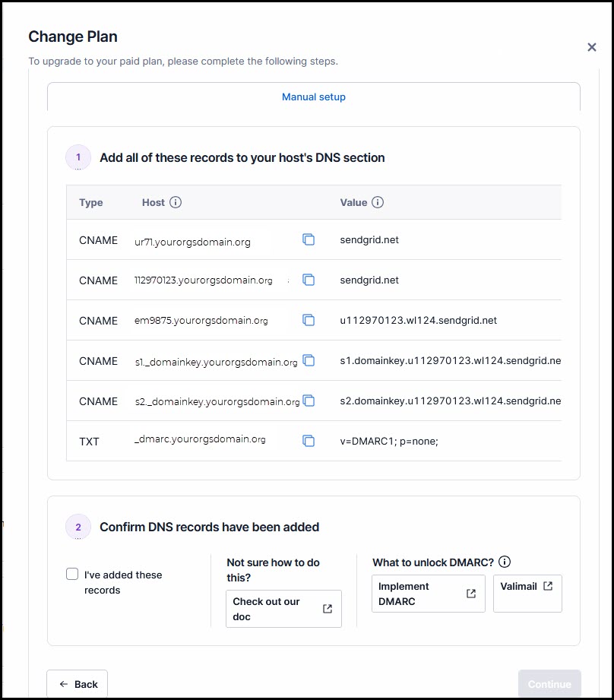Copy the ur71.yourorgsdomain.org host value
This screenshot has height=700, width=614.
tap(309, 239)
